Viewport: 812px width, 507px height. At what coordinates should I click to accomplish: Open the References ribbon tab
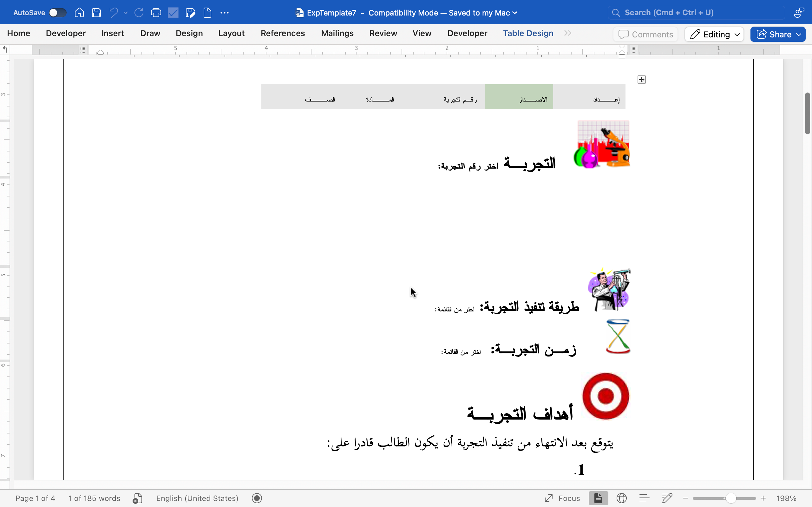[x=283, y=33]
